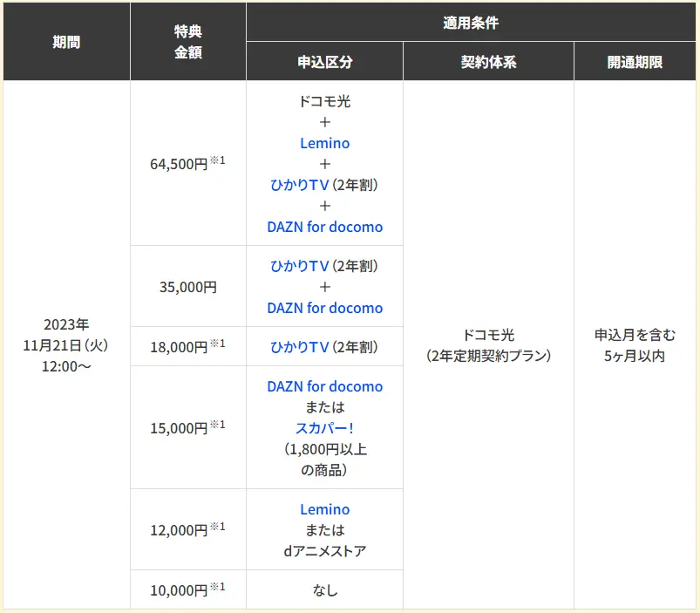
Task: Click the 契約体系 sub-header
Action: (488, 62)
